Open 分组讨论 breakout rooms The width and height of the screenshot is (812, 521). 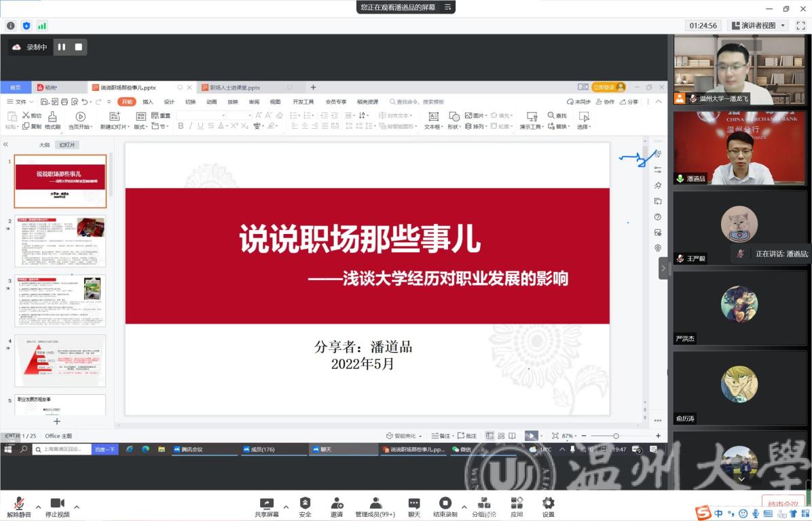[484, 504]
